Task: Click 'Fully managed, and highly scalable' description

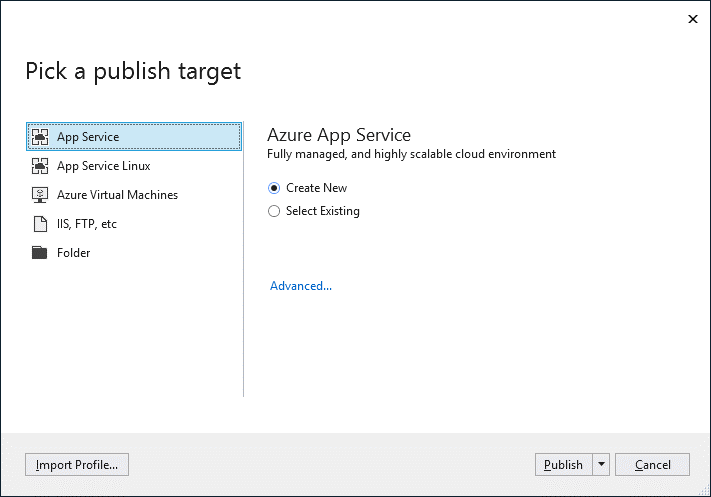Action: tap(411, 154)
